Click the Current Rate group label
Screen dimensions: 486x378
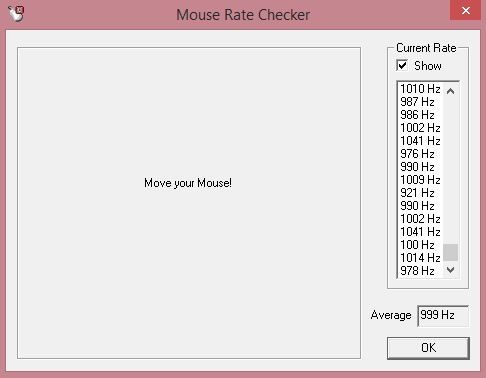426,48
